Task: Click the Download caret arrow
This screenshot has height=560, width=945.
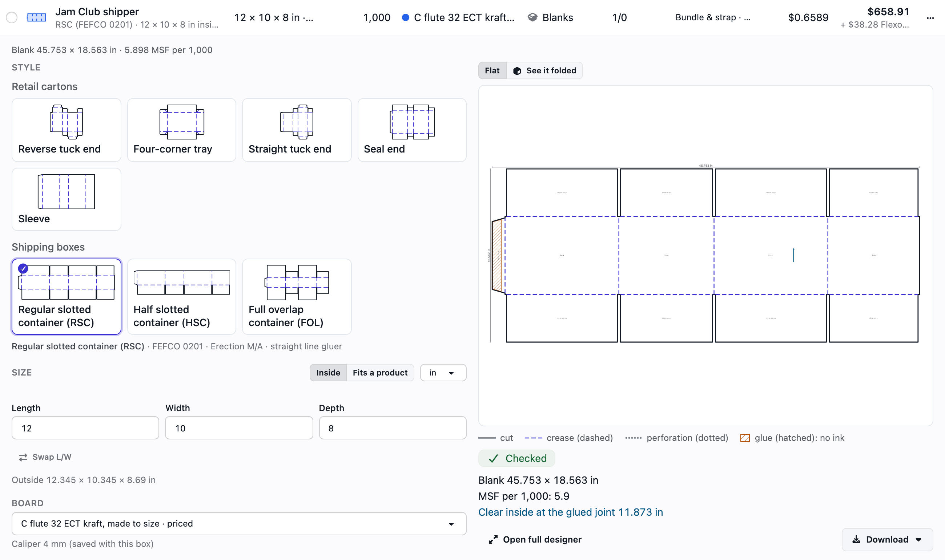Action: pos(918,540)
